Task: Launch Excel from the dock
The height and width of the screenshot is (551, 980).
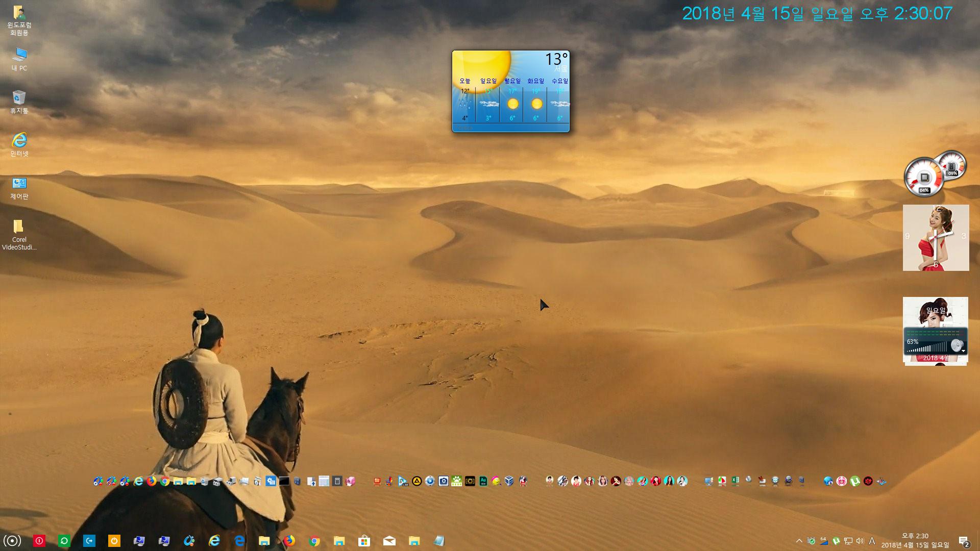Action: (736, 481)
